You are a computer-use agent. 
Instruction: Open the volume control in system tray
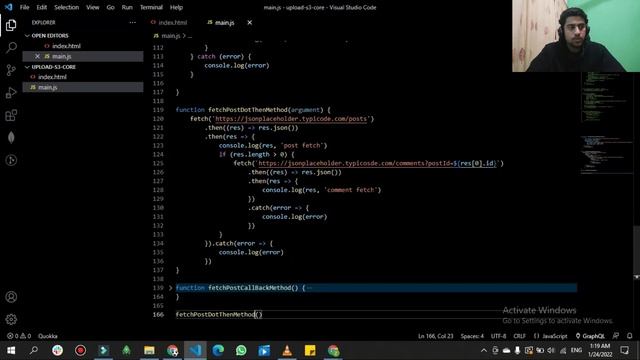[x=551, y=350]
